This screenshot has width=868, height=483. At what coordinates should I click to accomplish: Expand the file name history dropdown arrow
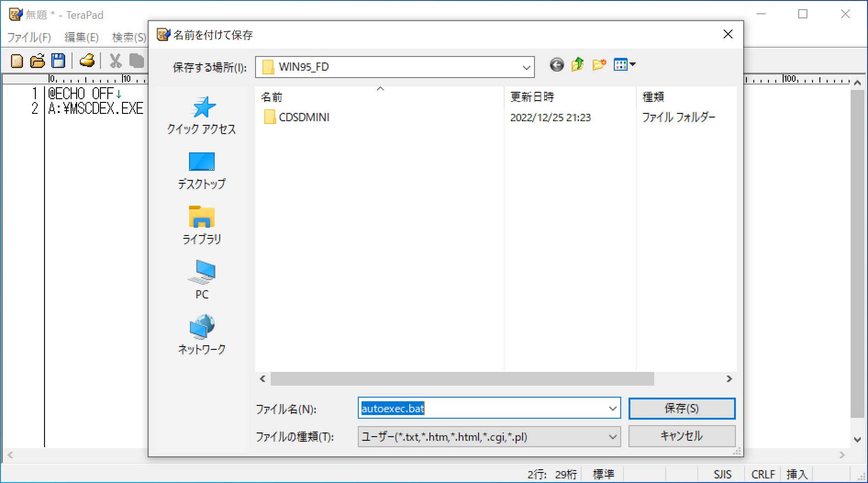[612, 409]
